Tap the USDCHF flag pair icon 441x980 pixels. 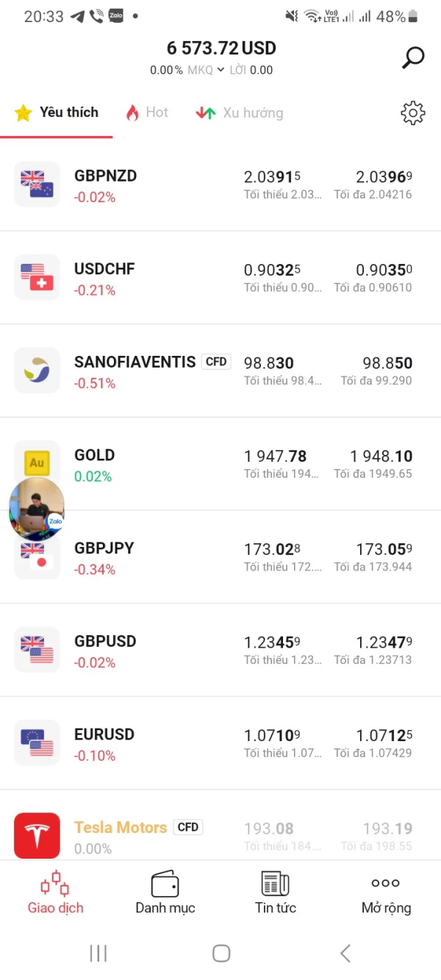(37, 277)
